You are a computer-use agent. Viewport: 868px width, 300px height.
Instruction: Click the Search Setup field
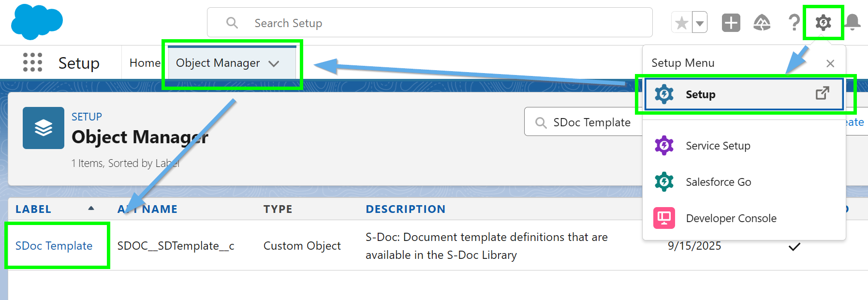tap(429, 23)
